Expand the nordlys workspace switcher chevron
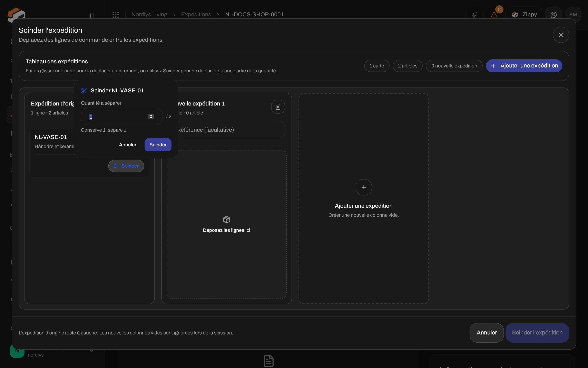588x368 pixels. tap(91, 351)
